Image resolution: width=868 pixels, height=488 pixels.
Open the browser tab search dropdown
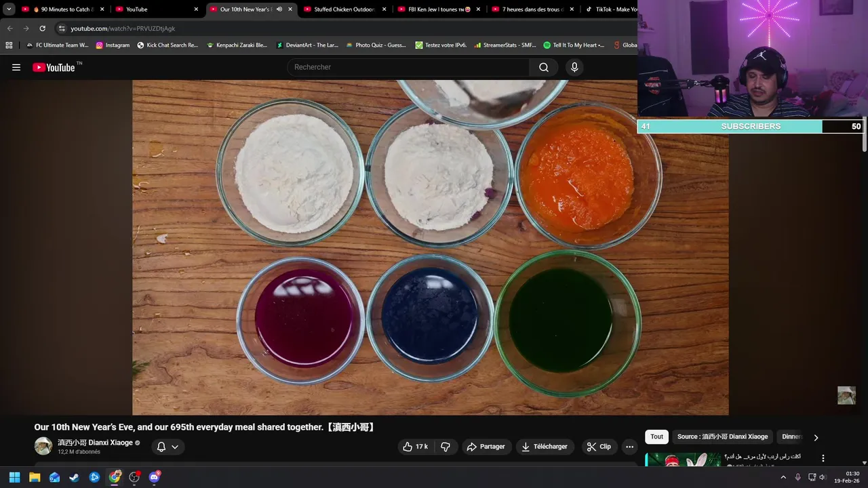(x=9, y=9)
